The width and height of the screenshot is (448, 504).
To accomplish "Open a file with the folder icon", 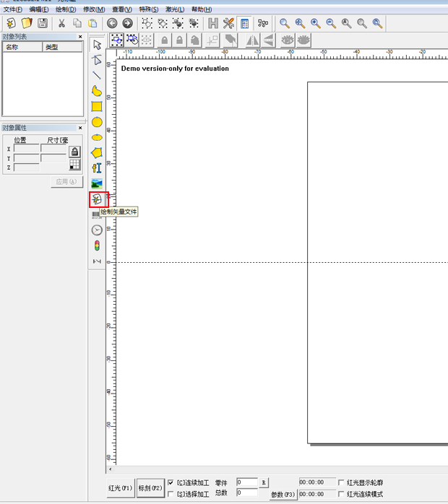I will 27,23.
